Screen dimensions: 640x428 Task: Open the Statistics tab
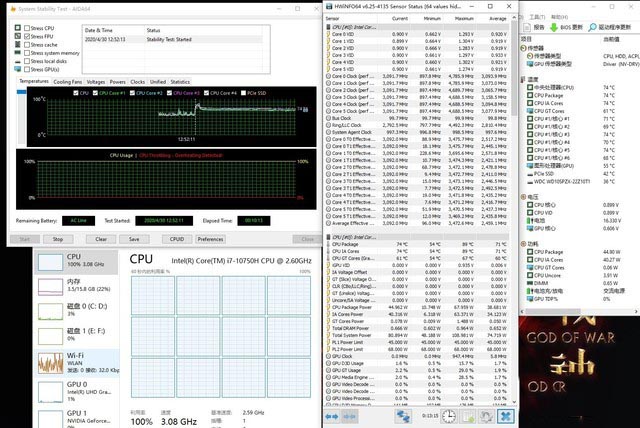click(180, 82)
